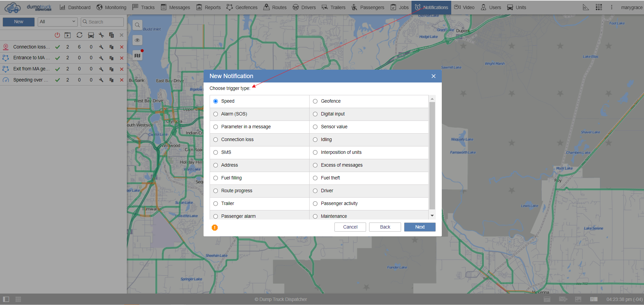Click the Back button in the dialog
The width and height of the screenshot is (644, 305).
pos(385,227)
